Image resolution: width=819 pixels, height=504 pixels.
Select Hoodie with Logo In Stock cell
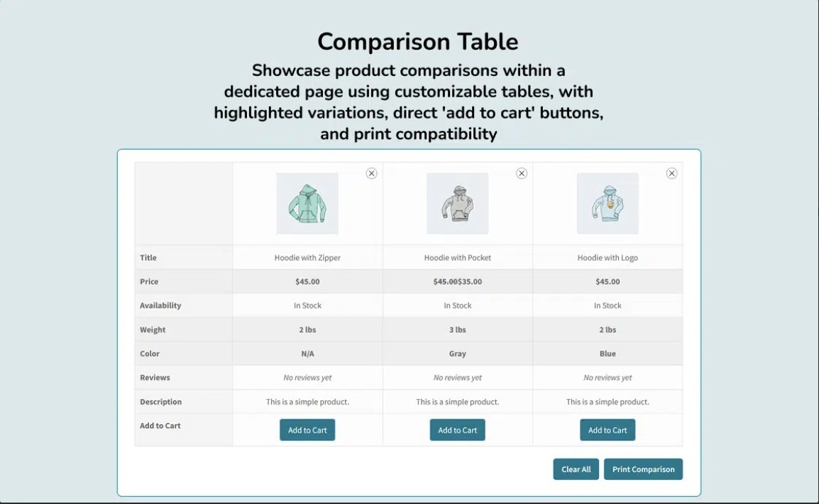608,305
